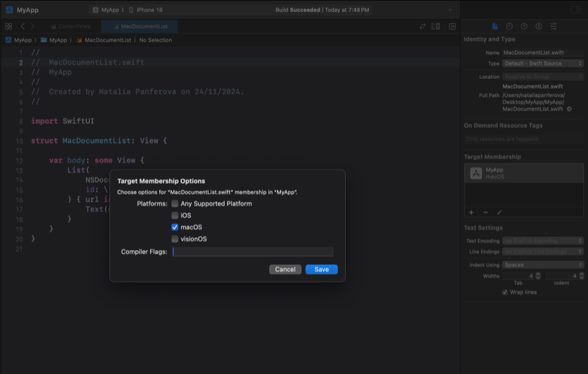Click the Compiler Flags input field

(x=253, y=251)
